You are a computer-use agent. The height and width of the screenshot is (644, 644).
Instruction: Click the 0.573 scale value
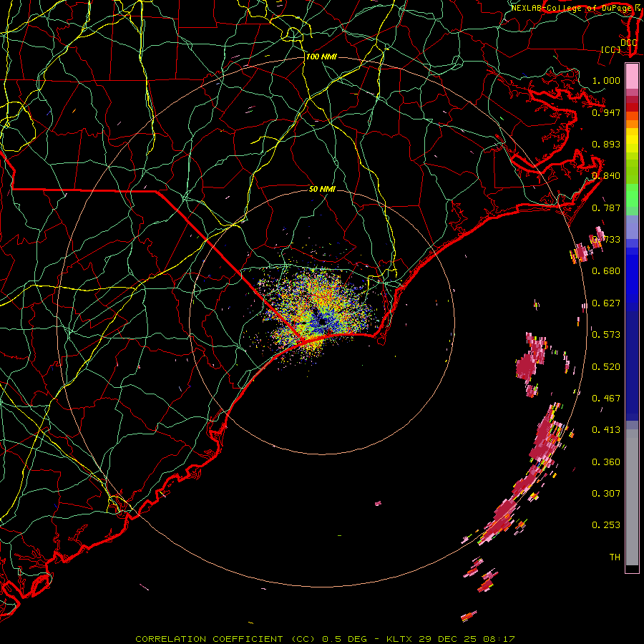click(606, 334)
